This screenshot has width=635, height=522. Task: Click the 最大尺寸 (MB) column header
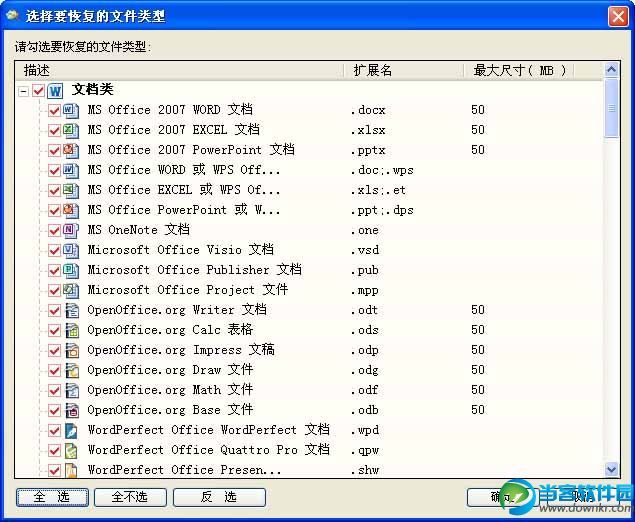pyautogui.click(x=519, y=70)
